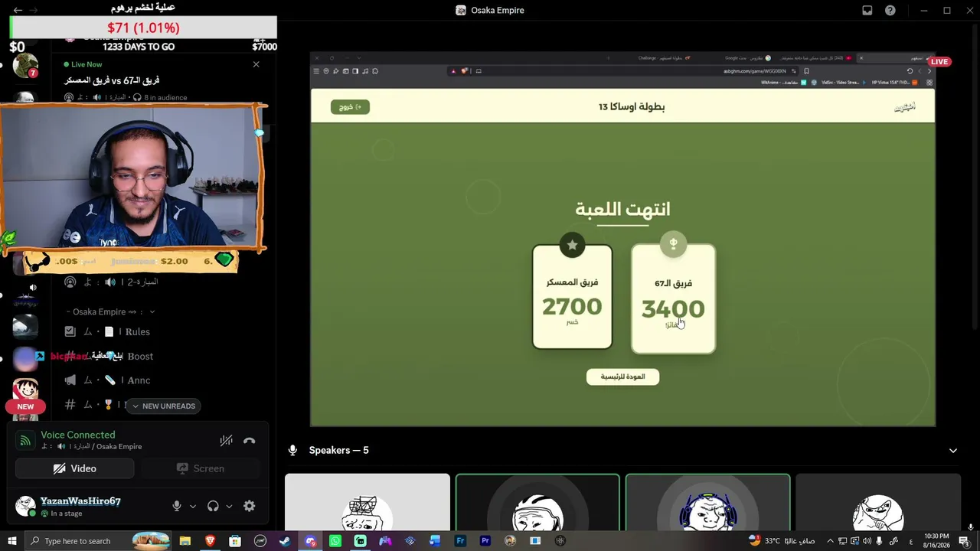
Task: Close the Live Now stage banner
Action: [x=256, y=64]
